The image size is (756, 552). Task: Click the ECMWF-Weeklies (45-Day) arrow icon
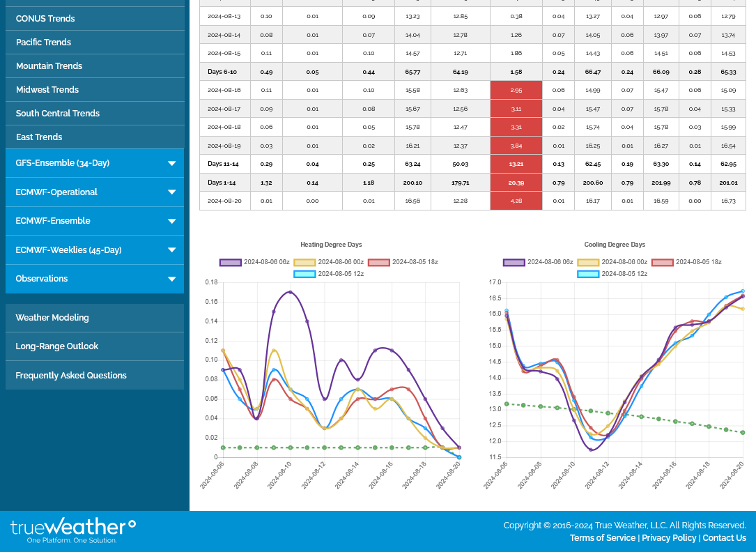coord(171,250)
